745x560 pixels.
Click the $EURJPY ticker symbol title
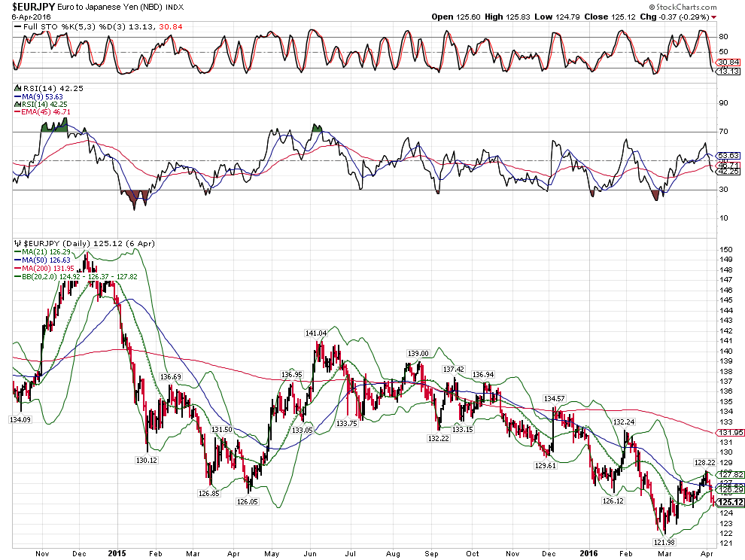(32, 5)
